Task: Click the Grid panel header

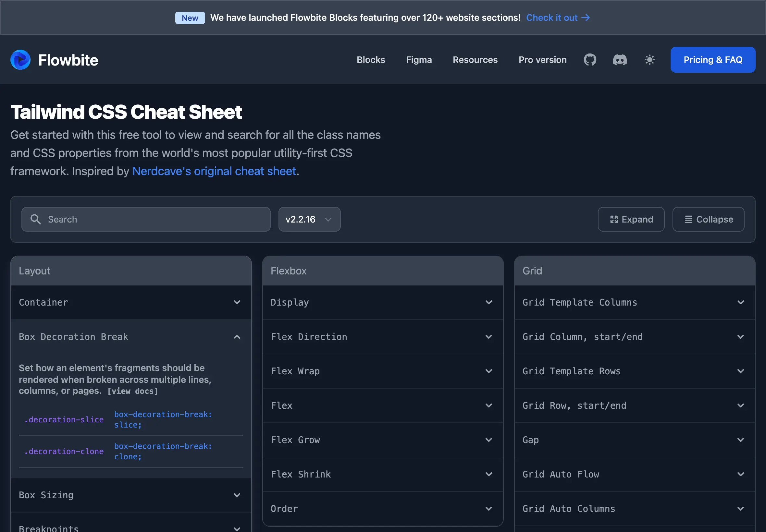Action: tap(634, 271)
